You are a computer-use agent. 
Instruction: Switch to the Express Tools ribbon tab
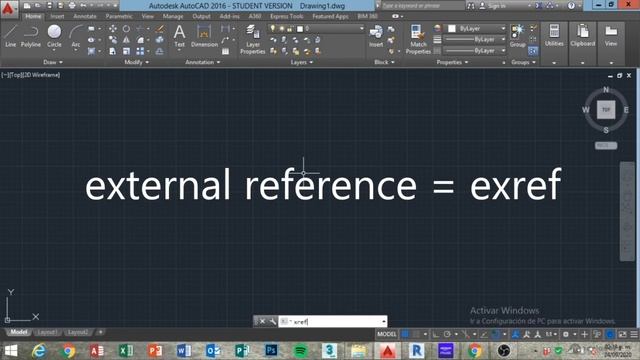point(287,16)
